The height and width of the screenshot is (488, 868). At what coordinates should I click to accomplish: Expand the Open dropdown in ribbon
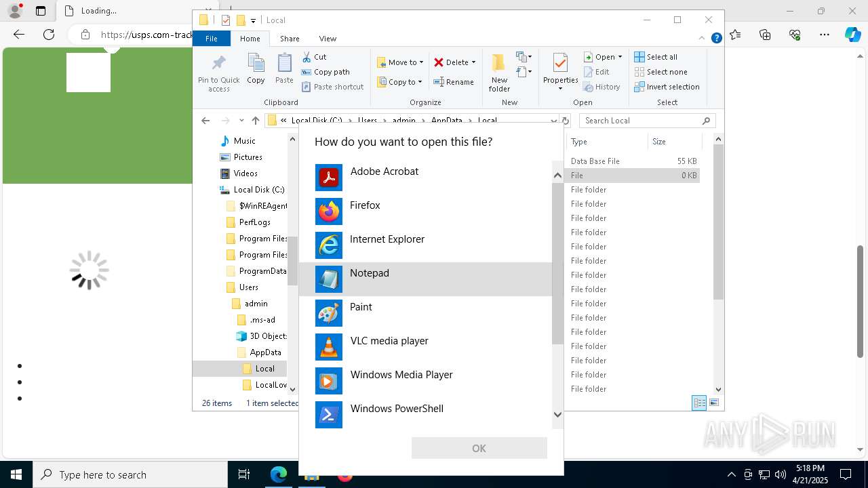tap(603, 57)
